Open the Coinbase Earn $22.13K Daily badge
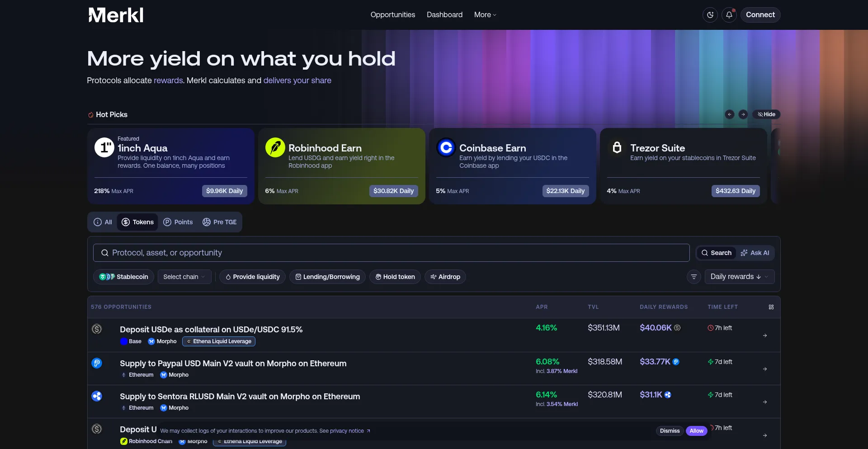The image size is (868, 449). click(x=566, y=191)
